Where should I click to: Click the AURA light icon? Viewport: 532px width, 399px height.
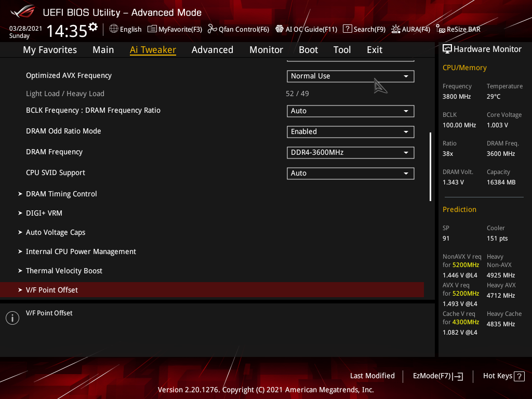pos(395,29)
